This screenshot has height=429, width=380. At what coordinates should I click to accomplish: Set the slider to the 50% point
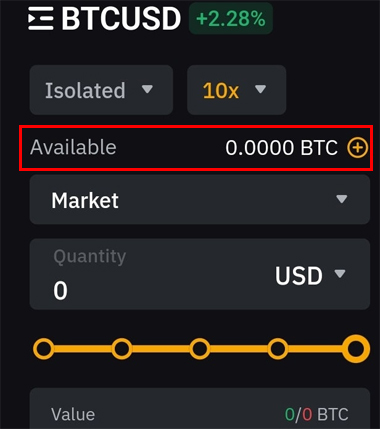coord(200,349)
